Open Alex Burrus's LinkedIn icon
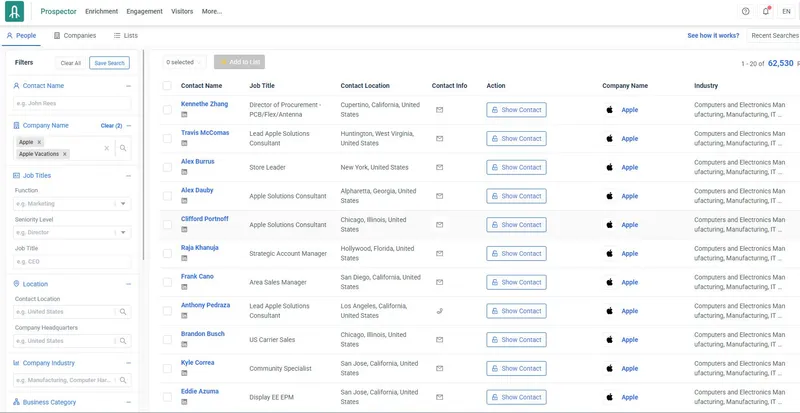The width and height of the screenshot is (800, 413). pos(184,172)
